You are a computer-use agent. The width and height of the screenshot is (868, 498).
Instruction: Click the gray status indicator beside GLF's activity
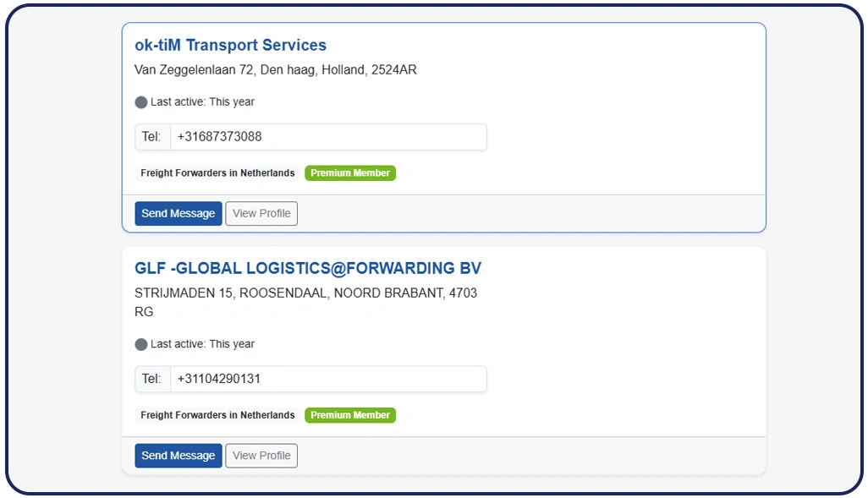(140, 344)
